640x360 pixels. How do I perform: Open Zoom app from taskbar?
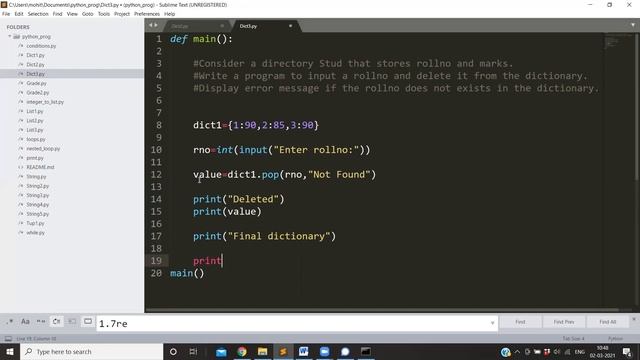[x=324, y=351]
